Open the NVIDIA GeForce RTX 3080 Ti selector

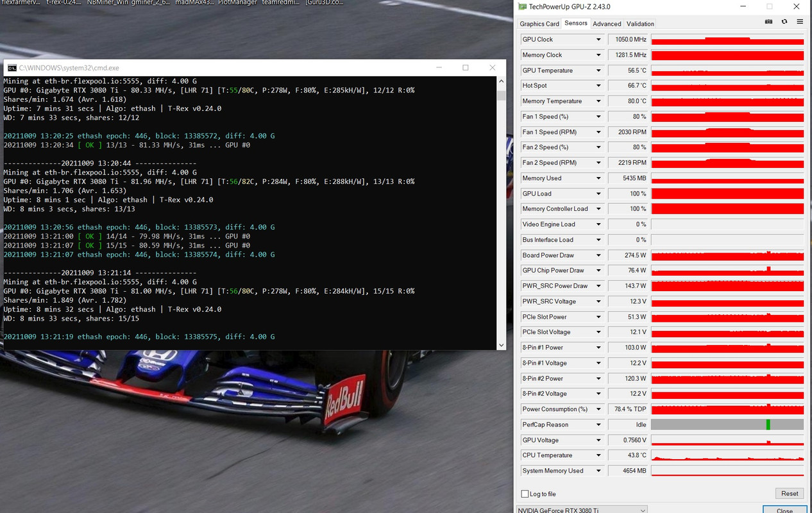[582, 510]
